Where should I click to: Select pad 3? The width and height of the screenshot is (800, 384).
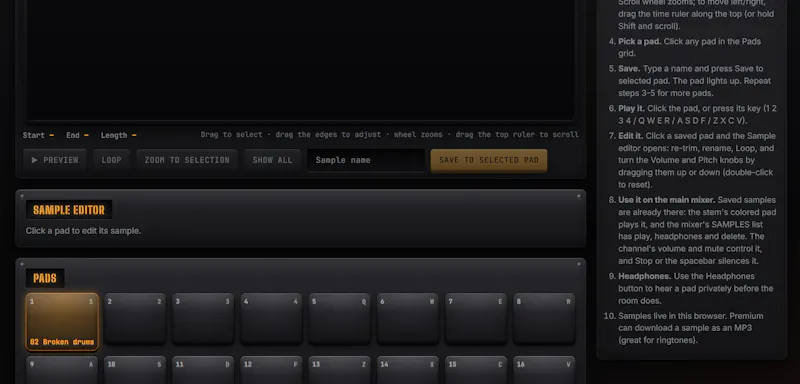coord(203,319)
